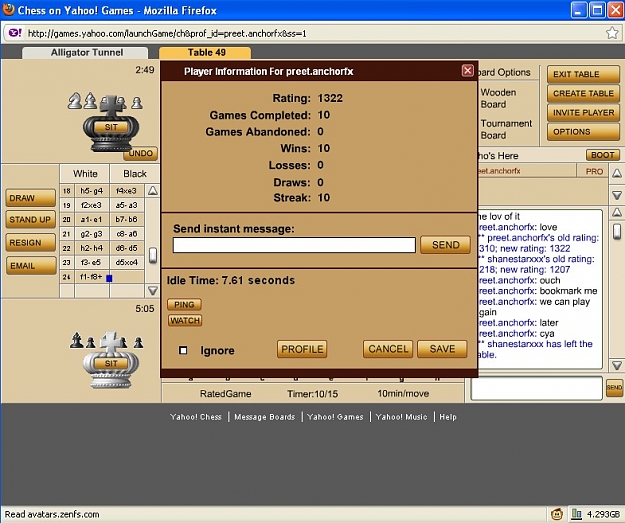Click the chat SEND button
Image resolution: width=625 pixels, height=523 pixels.
[614, 387]
